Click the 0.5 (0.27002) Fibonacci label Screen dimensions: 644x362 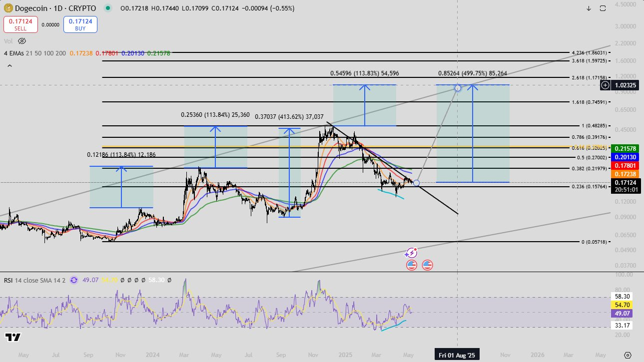(x=592, y=158)
